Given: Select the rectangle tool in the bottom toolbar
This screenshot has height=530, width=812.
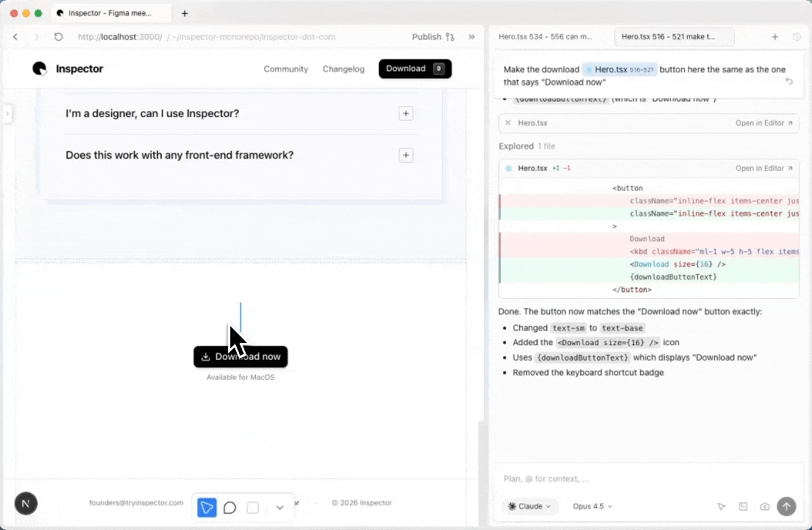Looking at the screenshot, I should click(x=252, y=506).
